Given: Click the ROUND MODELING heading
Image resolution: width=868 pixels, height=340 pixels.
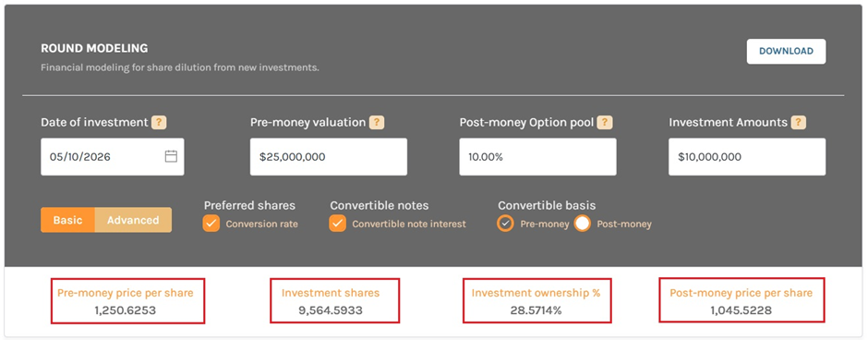Looking at the screenshot, I should click(x=94, y=48).
